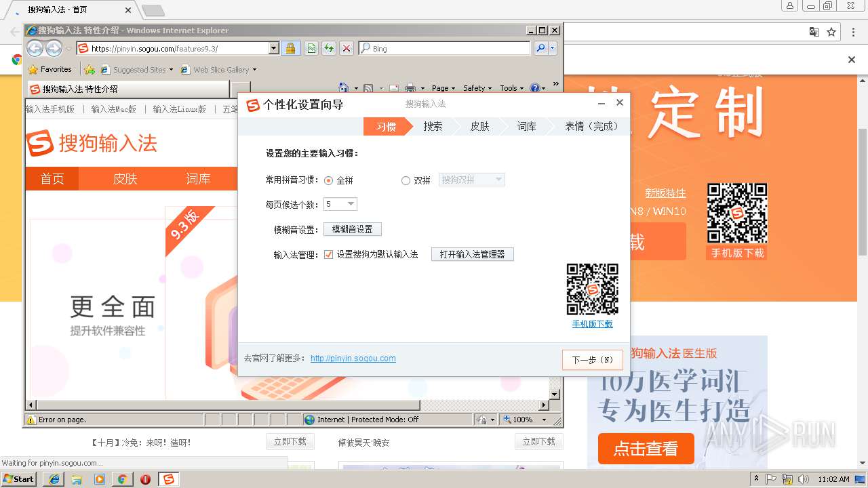Screen dimensions: 868x488
Task: Click Bing search magnifier button in IE
Action: pos(540,48)
